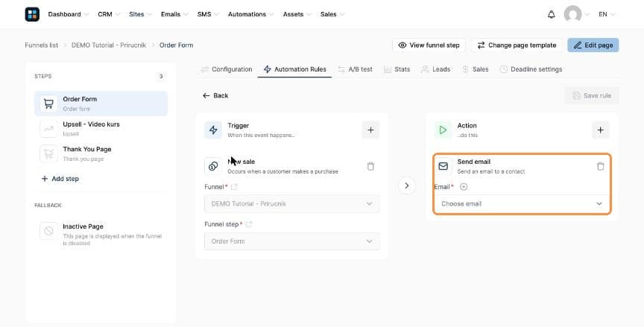Select the Automation Rules tab
The image size is (644, 327).
295,69
